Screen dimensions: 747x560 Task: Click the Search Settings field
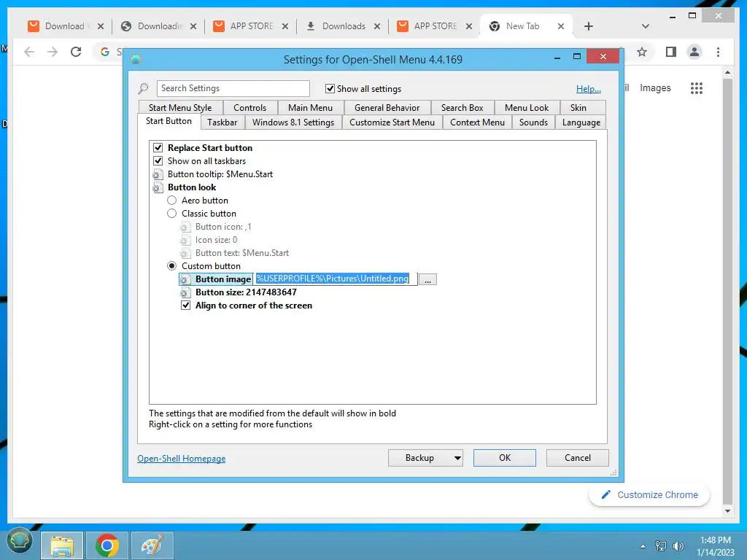pos(233,88)
